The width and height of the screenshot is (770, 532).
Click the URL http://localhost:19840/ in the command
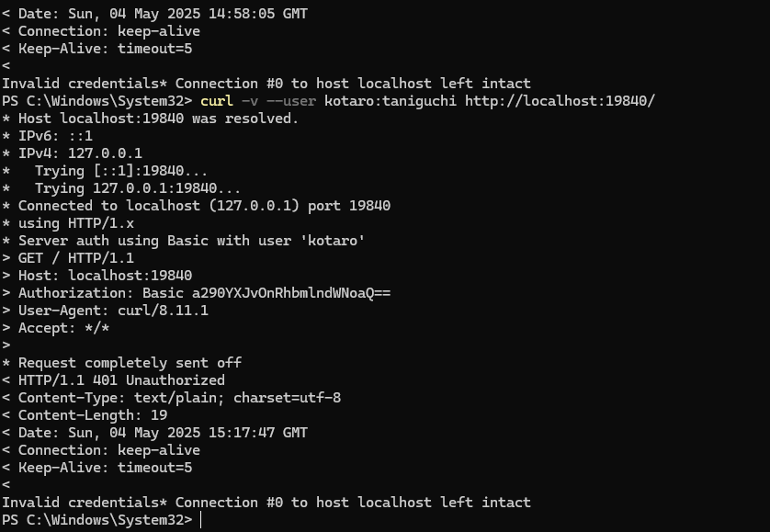click(560, 101)
